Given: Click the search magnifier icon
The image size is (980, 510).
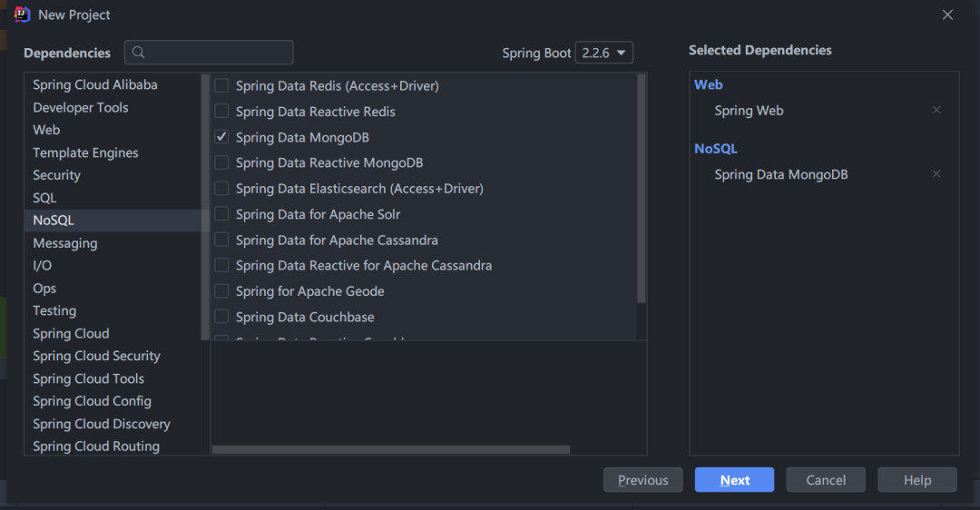Looking at the screenshot, I should pos(139,53).
